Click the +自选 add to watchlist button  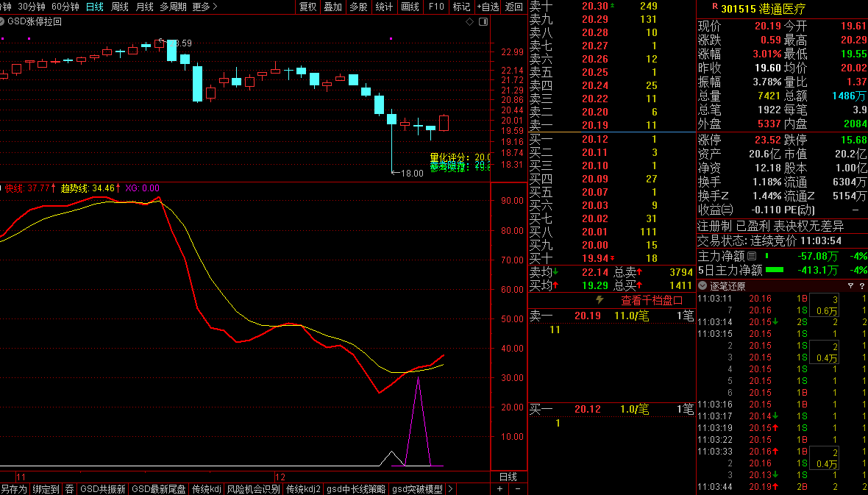point(487,7)
